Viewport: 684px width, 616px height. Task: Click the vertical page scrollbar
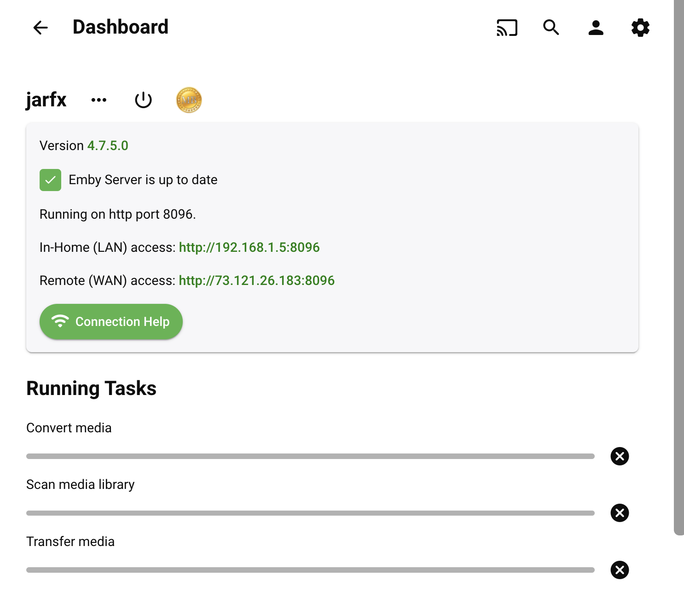pyautogui.click(x=678, y=267)
